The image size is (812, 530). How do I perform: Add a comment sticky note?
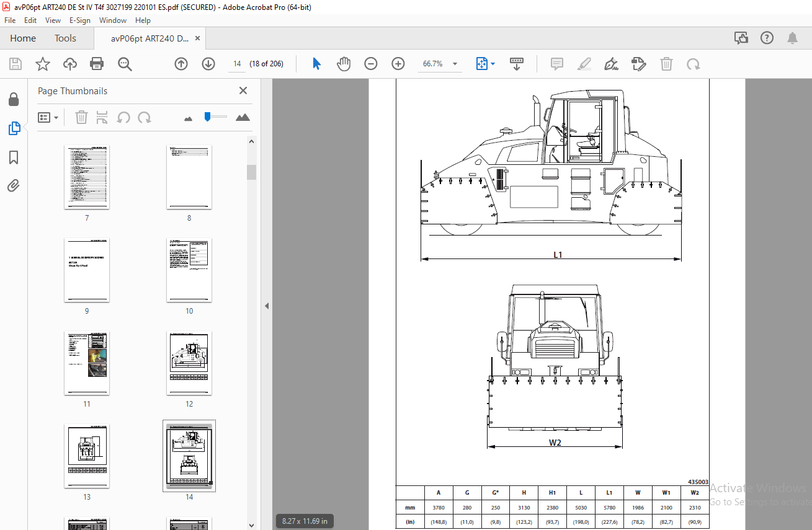click(557, 64)
